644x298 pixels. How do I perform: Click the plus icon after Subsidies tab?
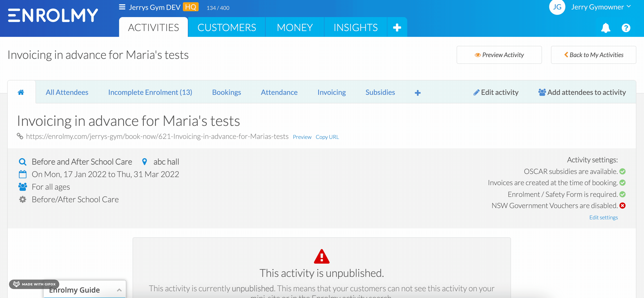417,93
